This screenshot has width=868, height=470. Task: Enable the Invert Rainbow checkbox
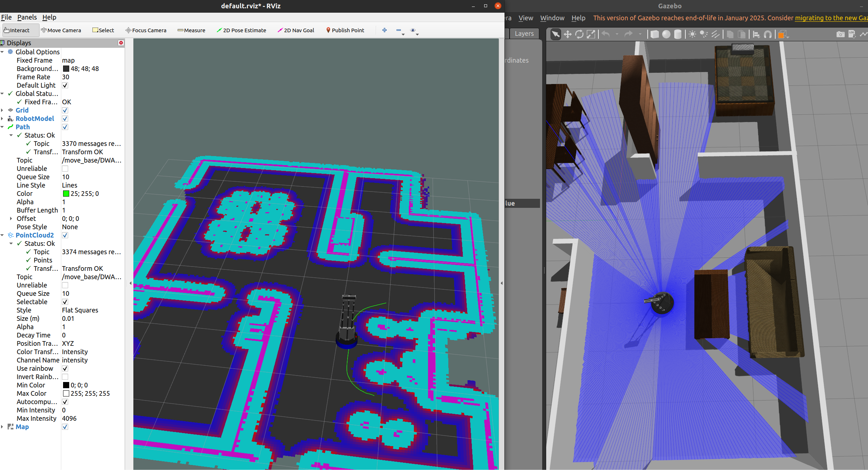65,377
